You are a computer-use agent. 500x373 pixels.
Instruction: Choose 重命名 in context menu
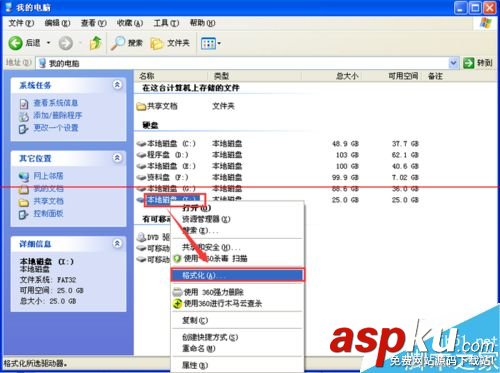pyautogui.click(x=237, y=348)
